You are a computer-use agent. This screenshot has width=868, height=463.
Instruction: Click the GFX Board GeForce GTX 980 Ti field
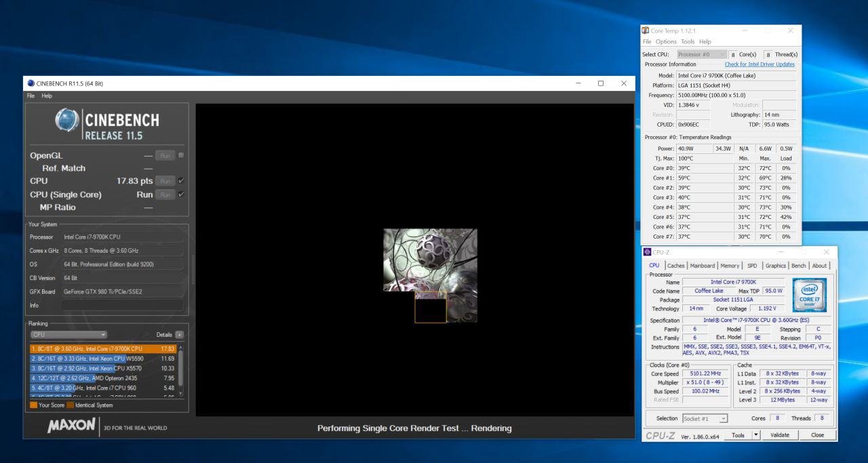123,291
